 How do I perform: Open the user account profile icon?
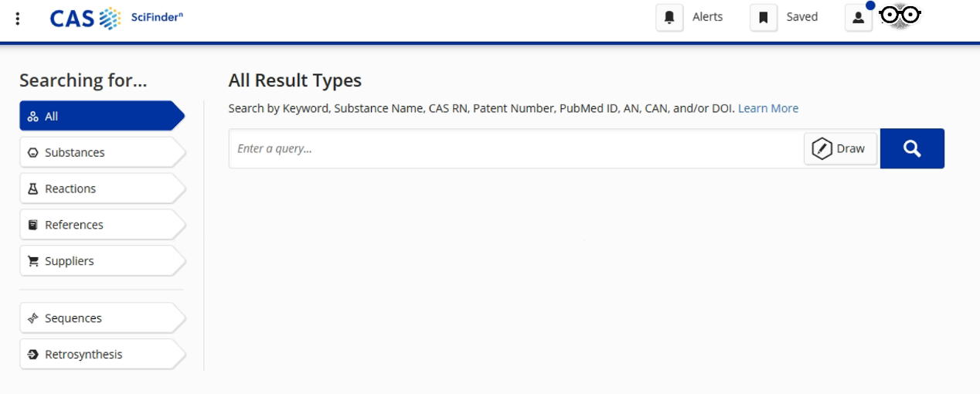click(x=858, y=18)
